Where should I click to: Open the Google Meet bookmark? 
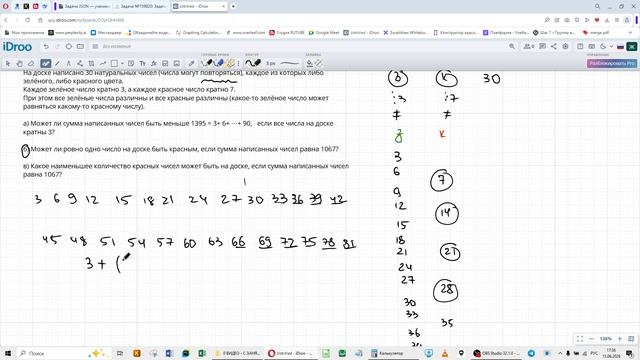pyautogui.click(x=324, y=32)
